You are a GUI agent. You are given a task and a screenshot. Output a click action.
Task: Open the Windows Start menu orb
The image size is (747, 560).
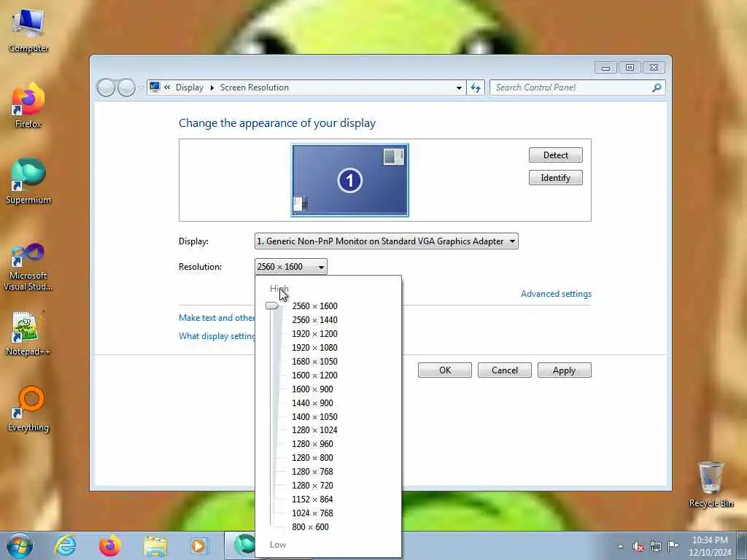click(20, 545)
